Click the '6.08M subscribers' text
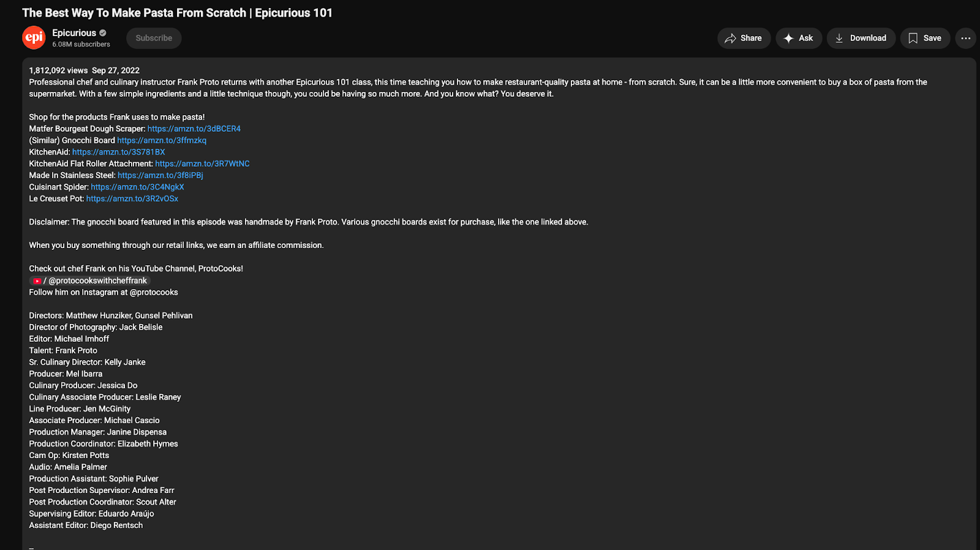Viewport: 980px width, 550px height. [81, 44]
